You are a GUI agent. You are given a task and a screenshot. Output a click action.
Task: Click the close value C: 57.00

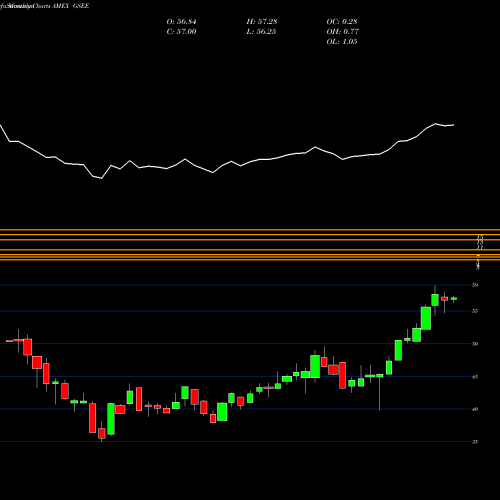[x=181, y=32]
